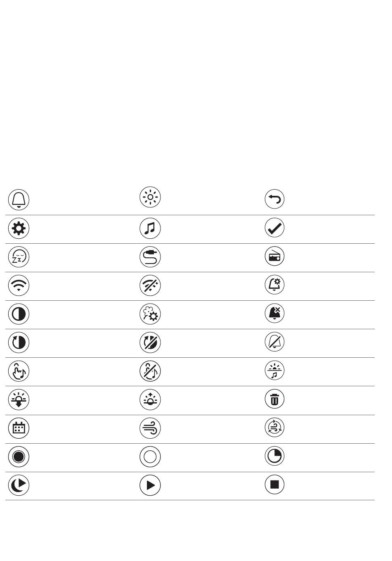
Task: Toggle the crossed-out bell alarm off icon
Action: (x=274, y=342)
